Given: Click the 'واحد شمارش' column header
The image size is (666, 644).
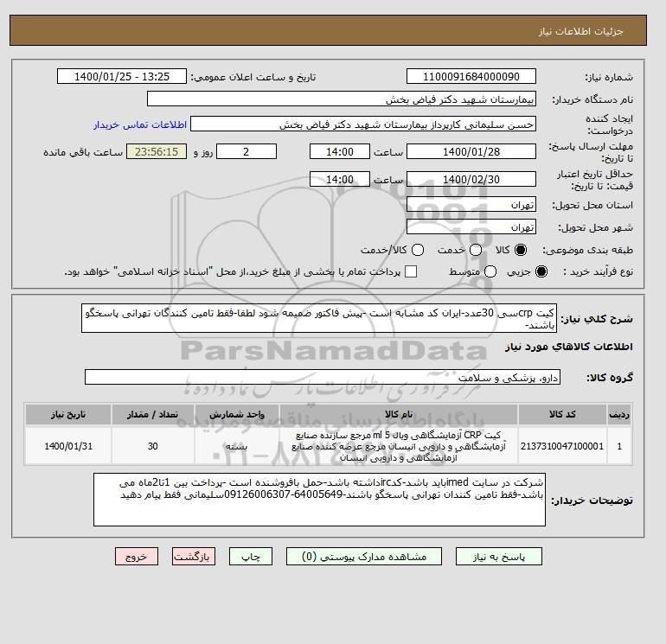Looking at the screenshot, I should click(x=237, y=414).
